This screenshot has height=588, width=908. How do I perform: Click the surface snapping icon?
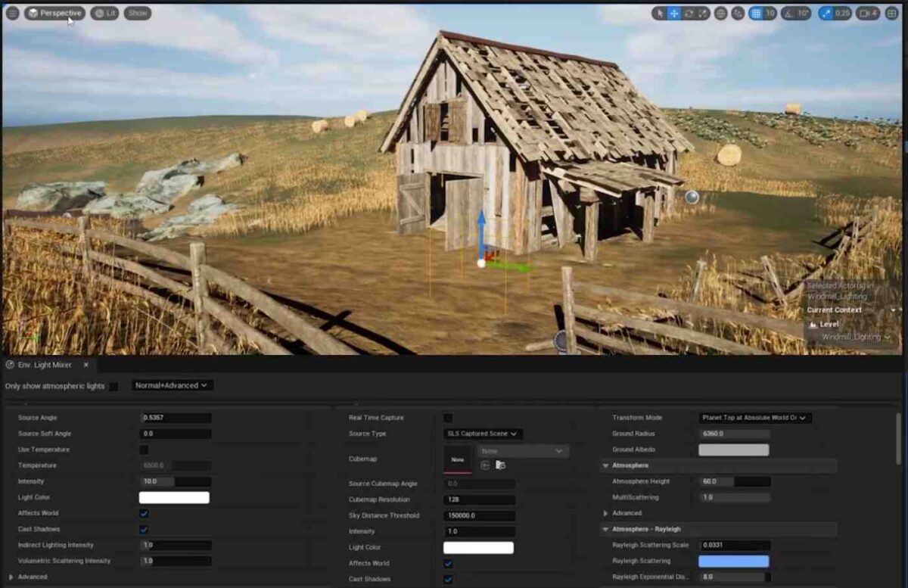(739, 13)
